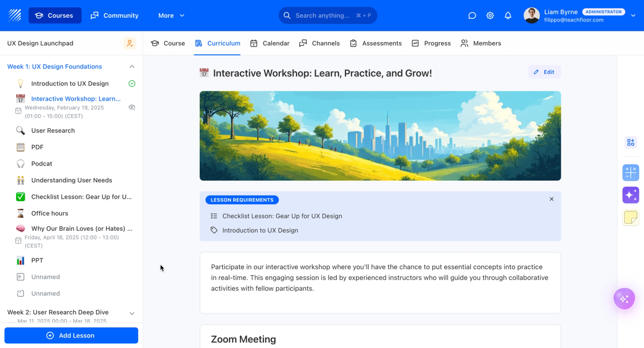Click the green completed check on Introduction lesson

[x=132, y=83]
